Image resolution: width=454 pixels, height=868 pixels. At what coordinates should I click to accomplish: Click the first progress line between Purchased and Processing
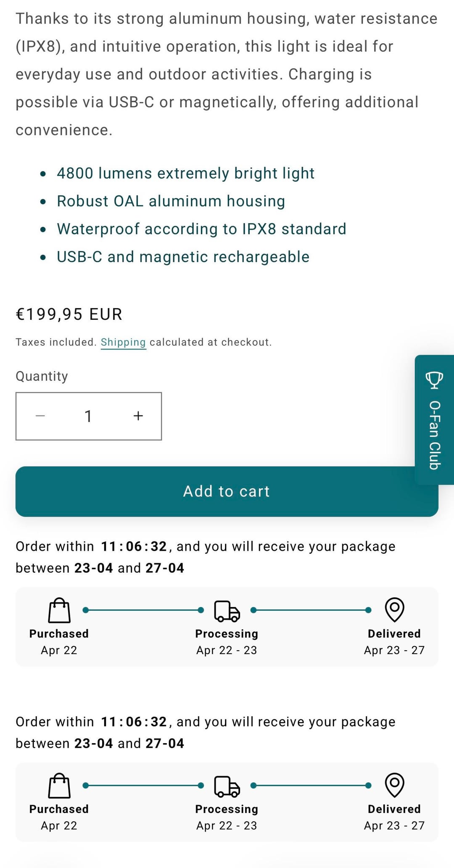pos(143,610)
